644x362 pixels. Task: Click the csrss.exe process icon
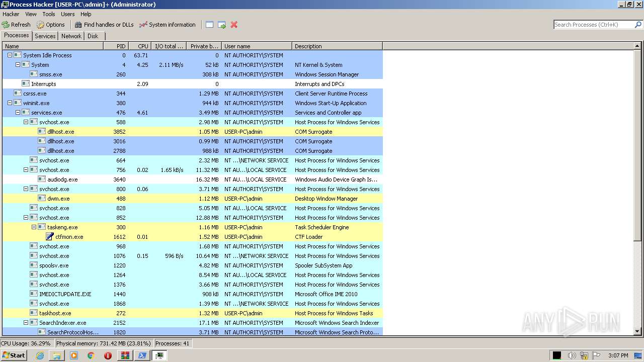[x=18, y=94]
